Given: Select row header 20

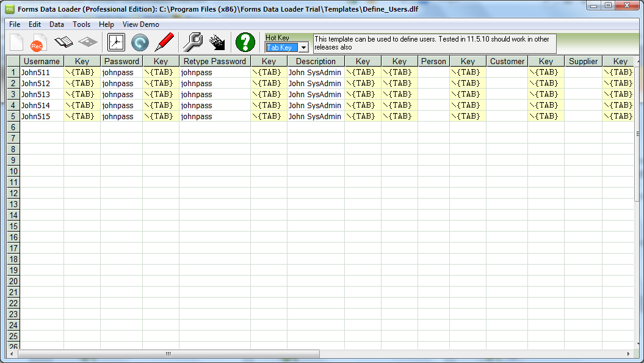Looking at the screenshot, I should (x=13, y=281).
